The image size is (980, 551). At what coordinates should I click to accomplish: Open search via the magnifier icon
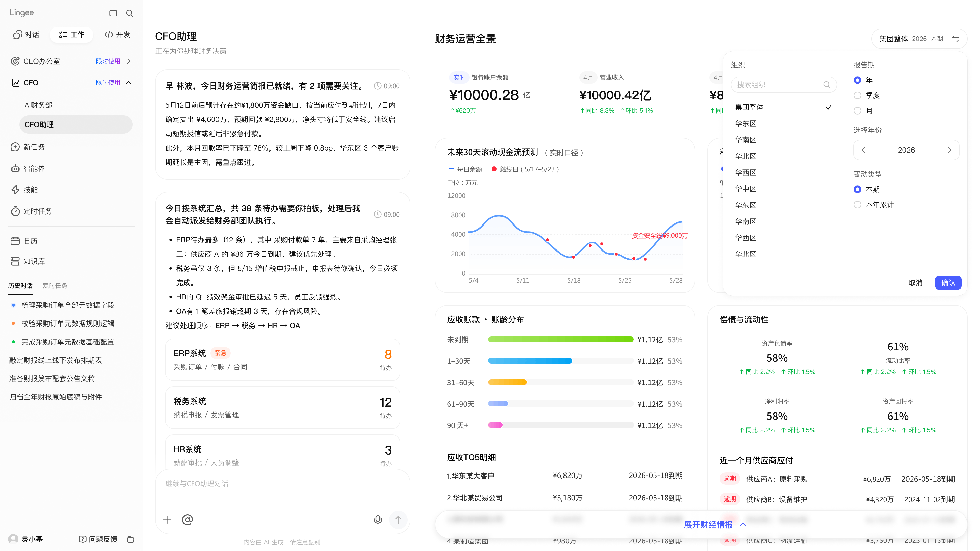129,13
